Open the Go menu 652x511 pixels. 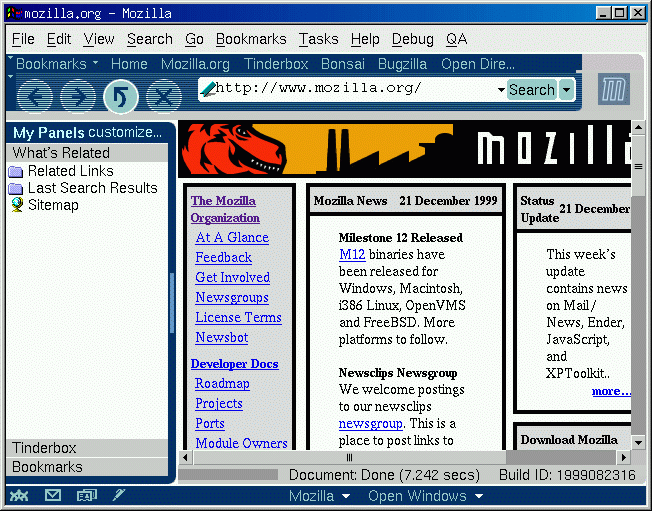click(x=194, y=39)
